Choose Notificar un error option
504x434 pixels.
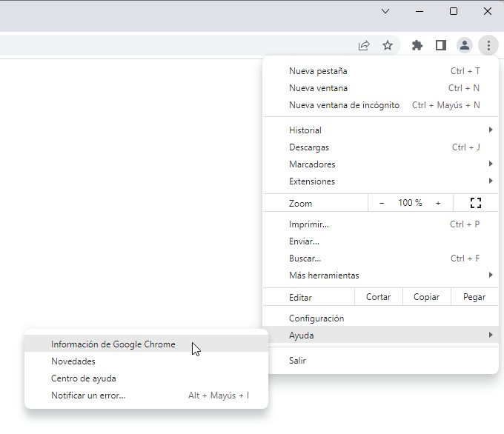tap(88, 395)
